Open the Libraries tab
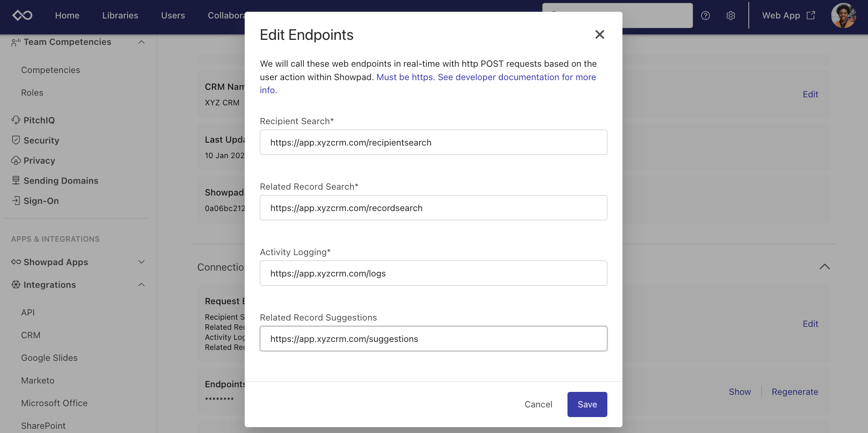This screenshot has height=433, width=868. (120, 16)
